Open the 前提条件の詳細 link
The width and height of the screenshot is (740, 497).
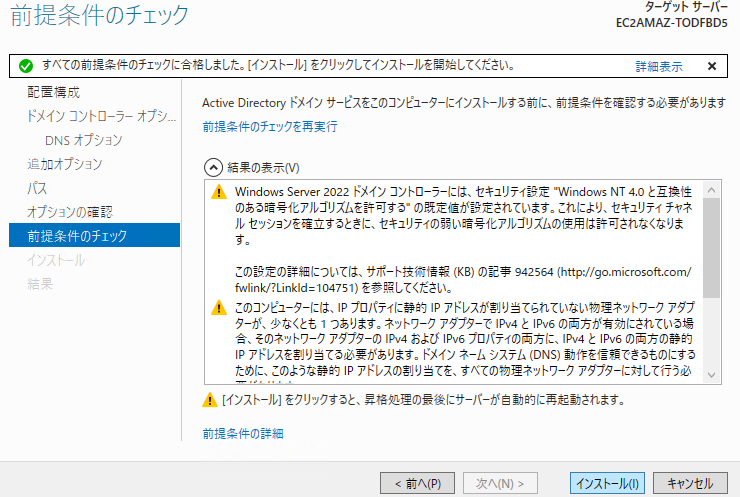tap(243, 433)
